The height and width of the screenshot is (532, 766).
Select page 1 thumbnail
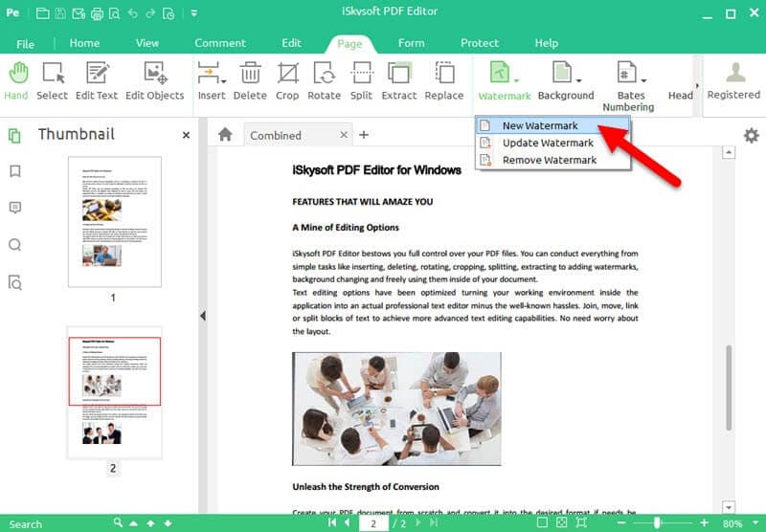click(x=115, y=222)
